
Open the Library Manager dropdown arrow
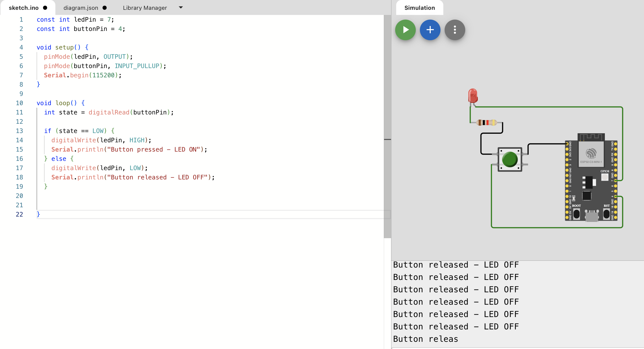pos(181,7)
